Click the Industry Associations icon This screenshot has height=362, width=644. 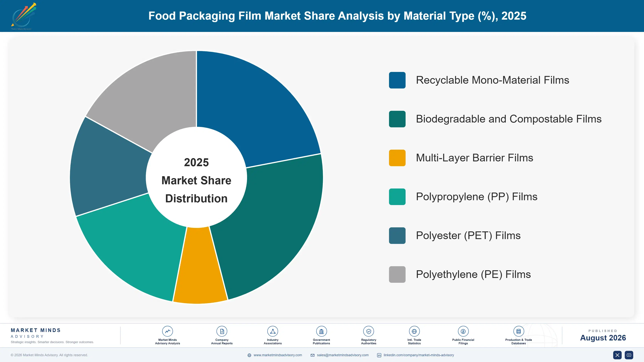click(x=273, y=331)
